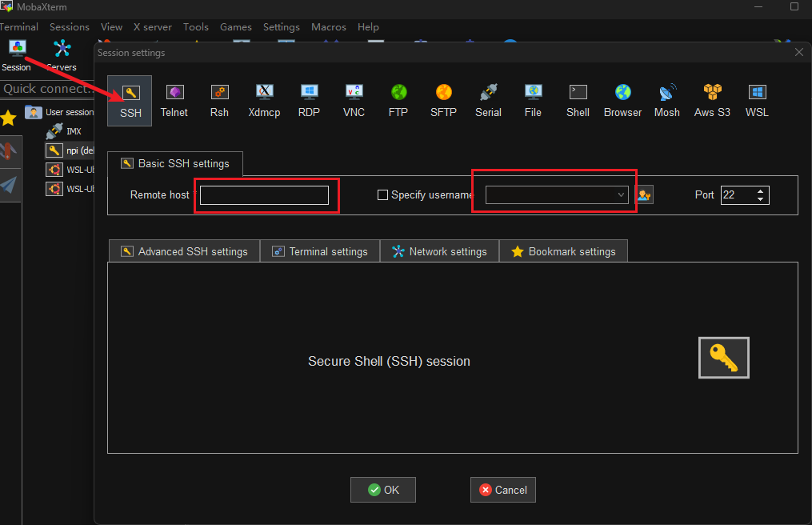The image size is (812, 525).
Task: Select the FTP session type
Action: point(398,101)
